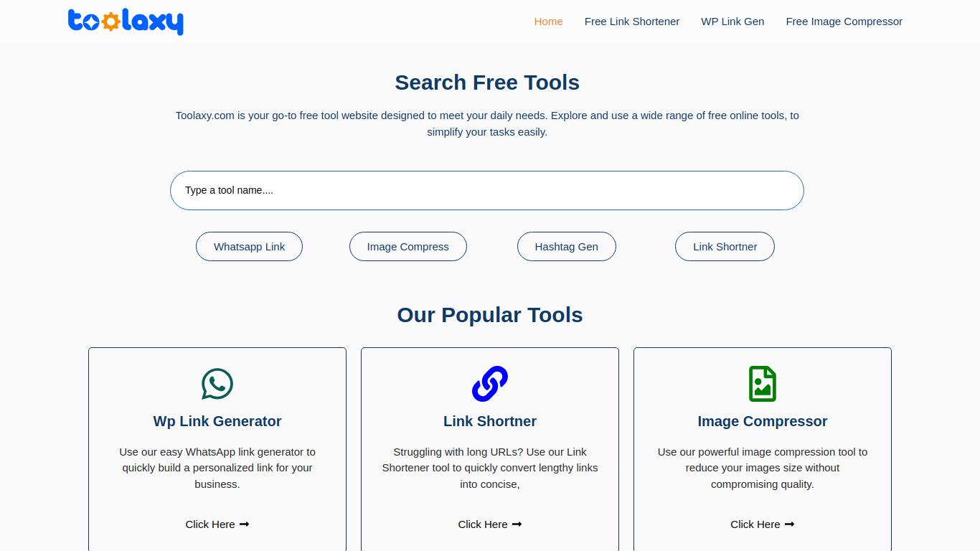This screenshot has width=980, height=551.
Task: Open Free Link Shortener in navigation
Action: coord(632,22)
